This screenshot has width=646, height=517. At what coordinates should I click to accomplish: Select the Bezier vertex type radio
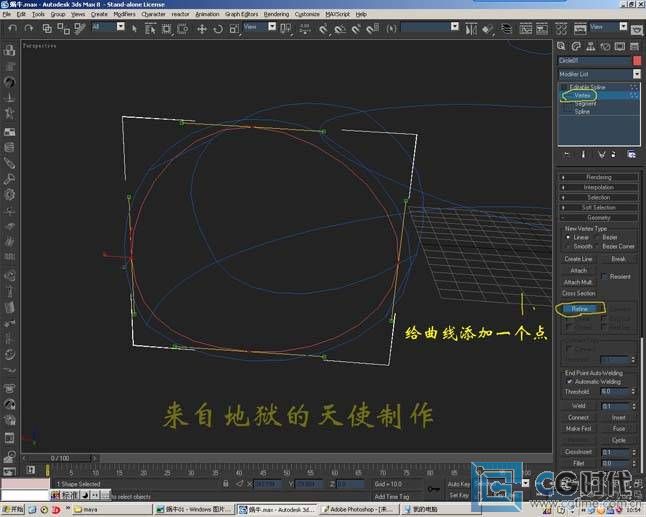[x=597, y=237]
